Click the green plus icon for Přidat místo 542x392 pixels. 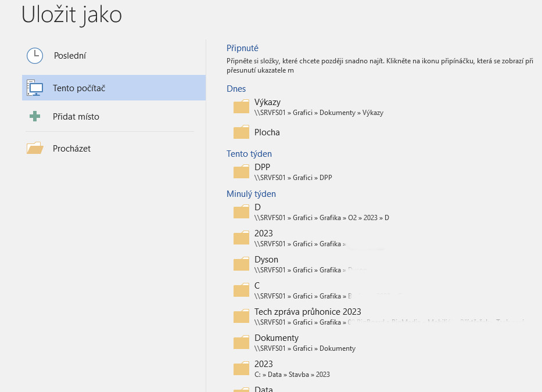[35, 117]
